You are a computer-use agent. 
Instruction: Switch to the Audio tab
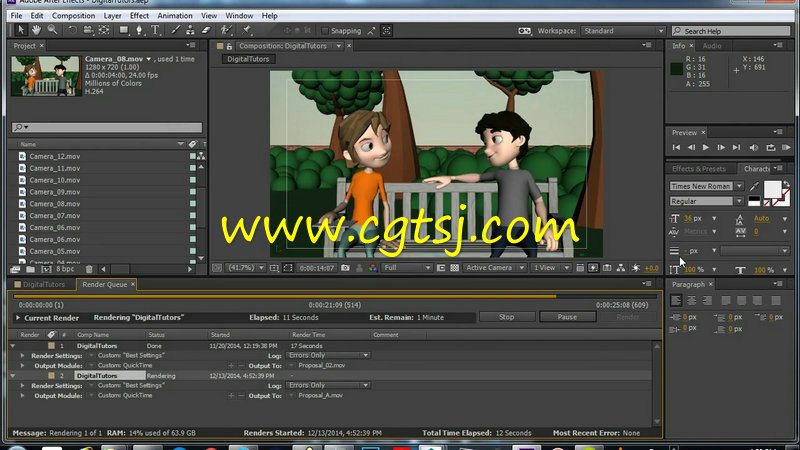tap(712, 46)
